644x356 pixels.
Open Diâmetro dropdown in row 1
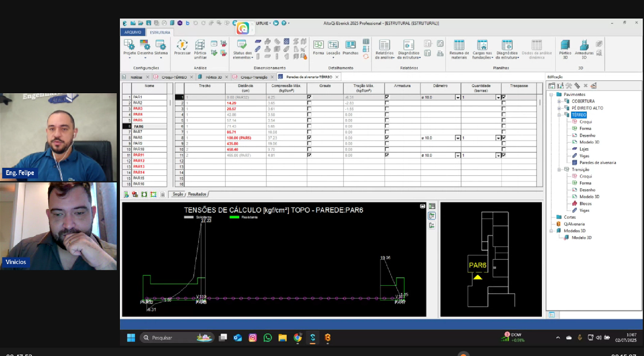click(x=458, y=97)
